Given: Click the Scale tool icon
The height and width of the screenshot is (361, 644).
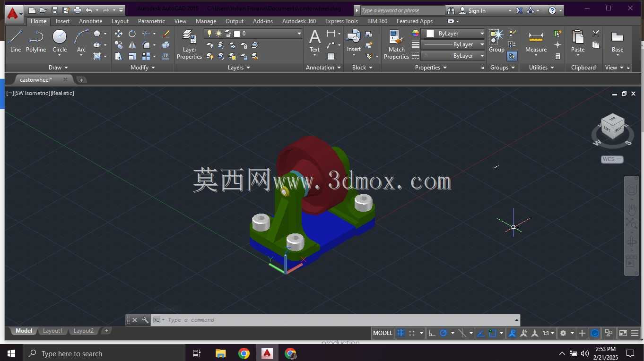Looking at the screenshot, I should pos(132,56).
